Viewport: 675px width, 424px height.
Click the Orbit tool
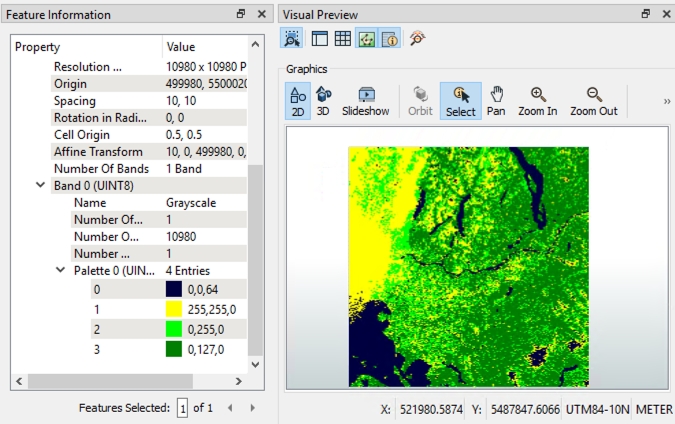click(x=420, y=101)
